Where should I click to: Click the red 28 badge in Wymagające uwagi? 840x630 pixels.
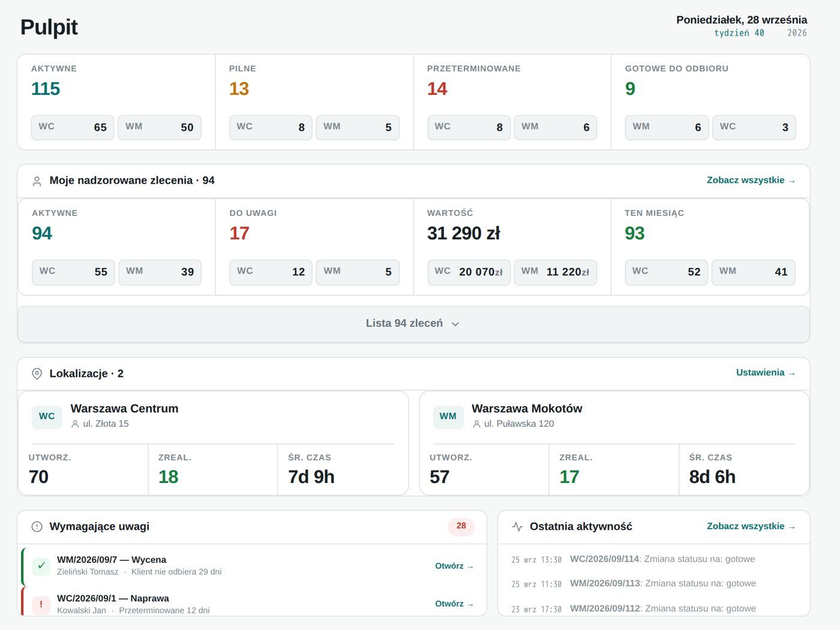coord(461,526)
